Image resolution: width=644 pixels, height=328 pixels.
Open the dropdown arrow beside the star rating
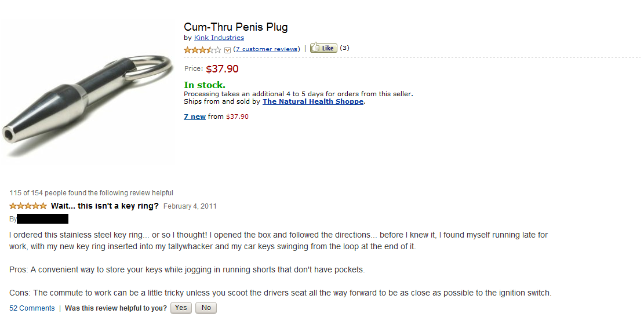[227, 50]
